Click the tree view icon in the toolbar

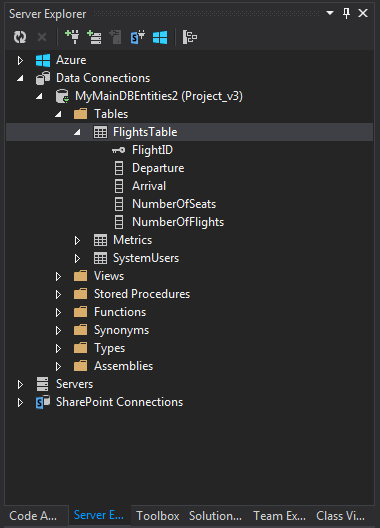190,37
